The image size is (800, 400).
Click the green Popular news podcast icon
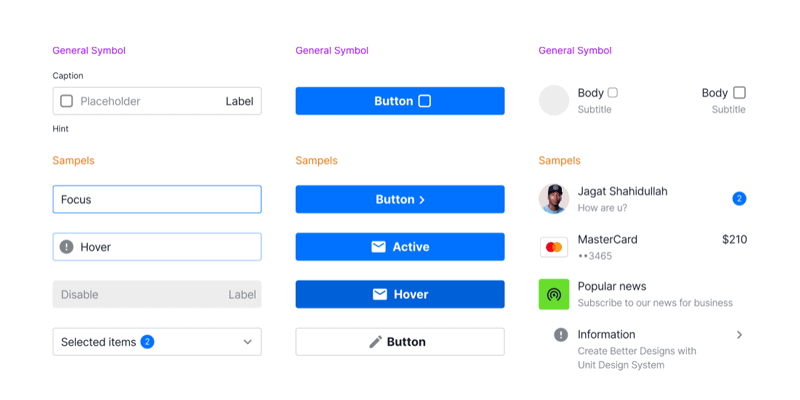pos(554,294)
